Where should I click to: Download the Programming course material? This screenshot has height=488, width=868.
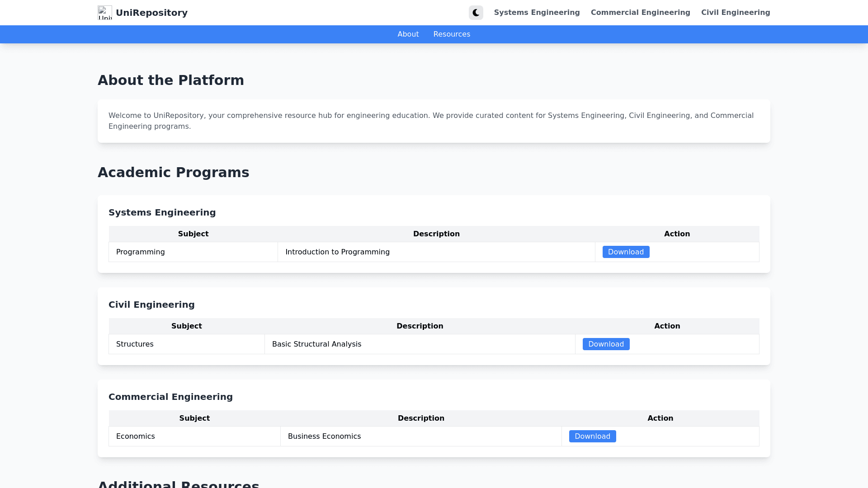click(625, 252)
